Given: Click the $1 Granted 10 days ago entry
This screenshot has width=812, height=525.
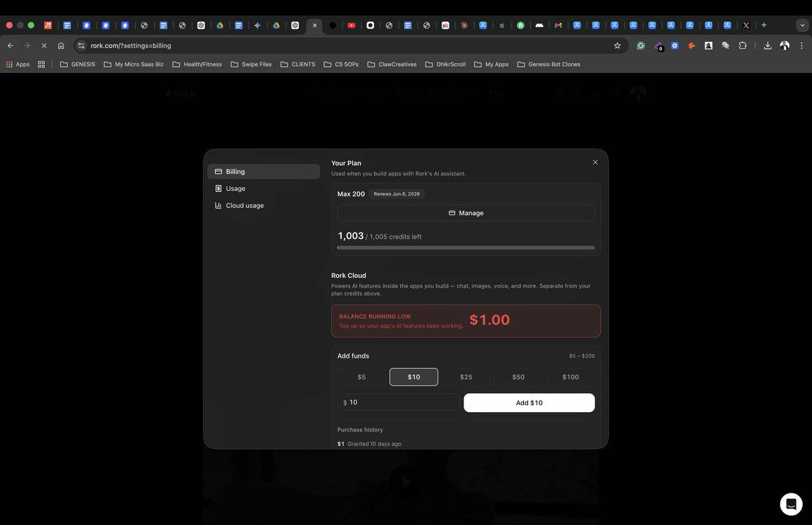Looking at the screenshot, I should click(x=369, y=444).
